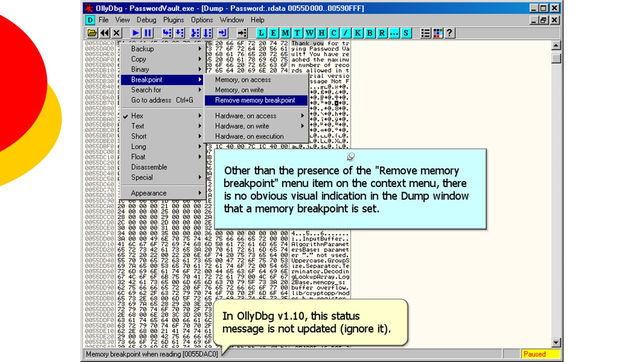
Task: Open Breakpoints window via B button
Action: tap(370, 33)
